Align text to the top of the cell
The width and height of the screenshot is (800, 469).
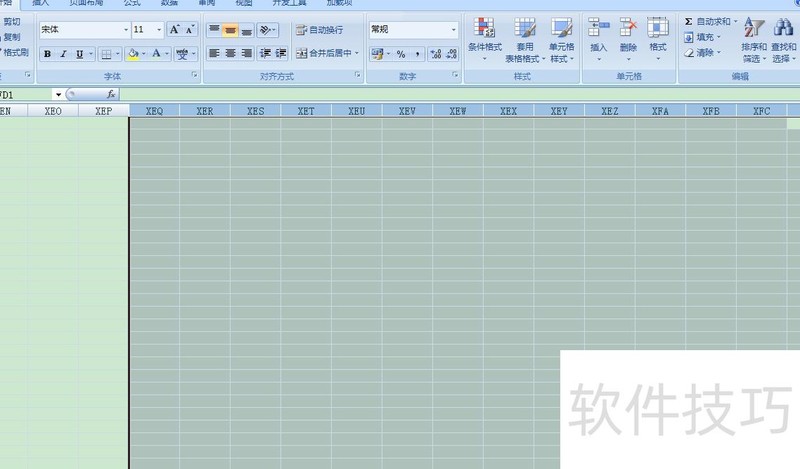[214, 30]
